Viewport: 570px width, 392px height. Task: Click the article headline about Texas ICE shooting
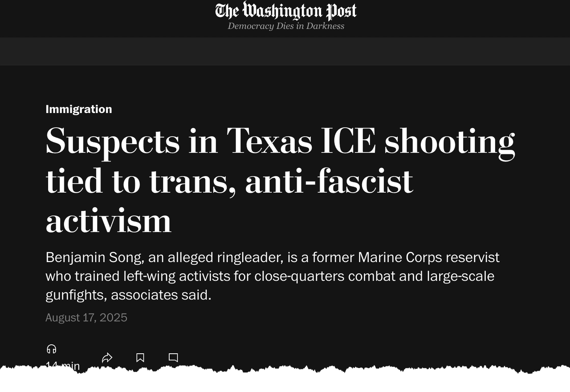pyautogui.click(x=281, y=180)
